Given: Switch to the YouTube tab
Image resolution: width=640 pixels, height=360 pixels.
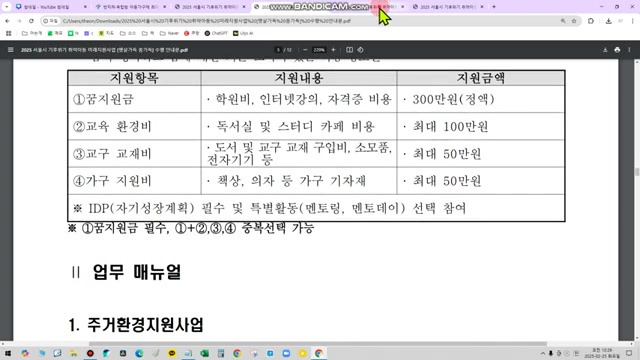Looking at the screenshot, I should pos(51,7).
